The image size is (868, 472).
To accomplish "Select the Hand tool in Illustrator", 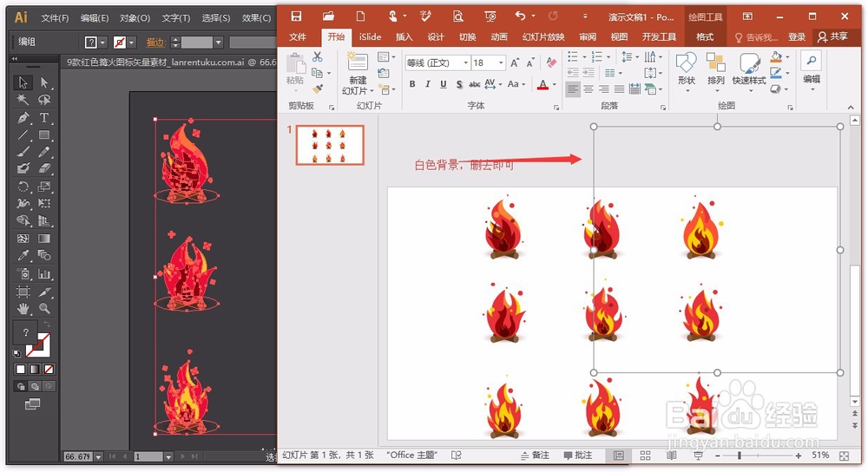I will (23, 308).
